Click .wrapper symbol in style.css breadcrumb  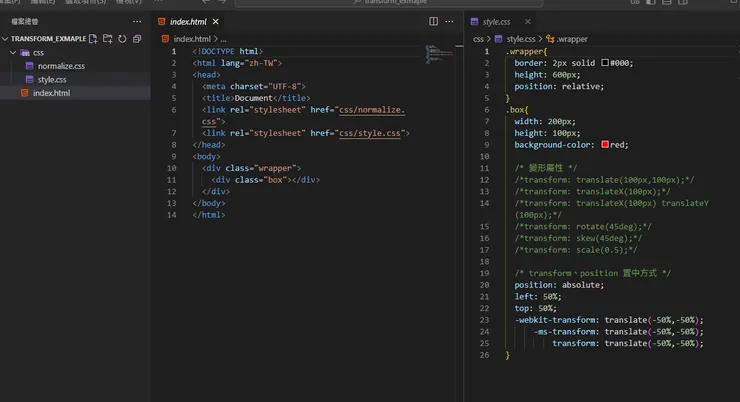point(571,39)
